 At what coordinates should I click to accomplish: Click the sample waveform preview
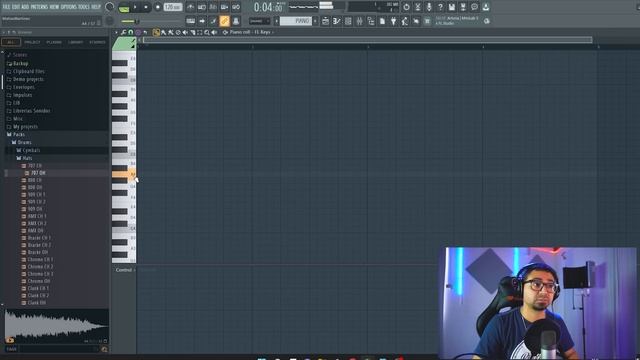click(56, 326)
